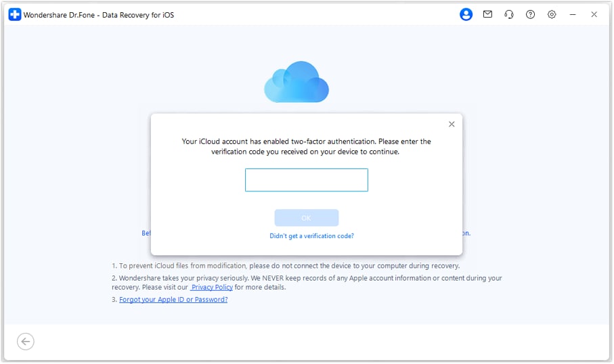Open "Didn't get a verification code?" link

tap(311, 236)
